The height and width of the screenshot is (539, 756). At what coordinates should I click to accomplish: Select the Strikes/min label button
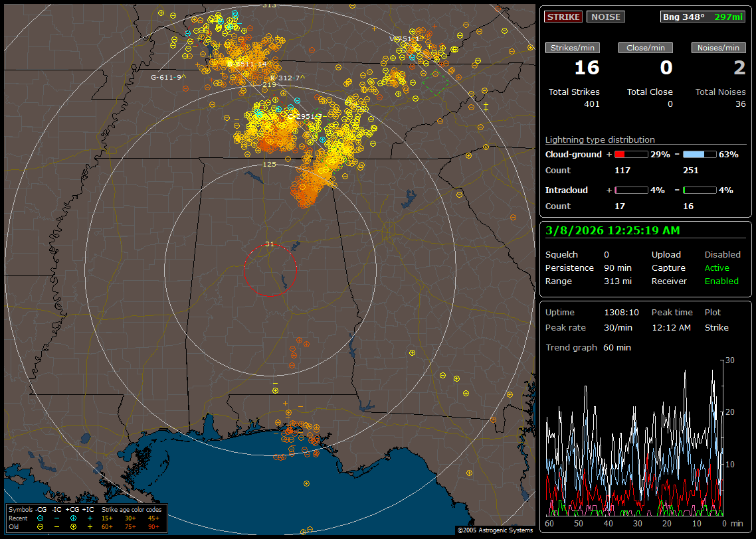pos(573,48)
